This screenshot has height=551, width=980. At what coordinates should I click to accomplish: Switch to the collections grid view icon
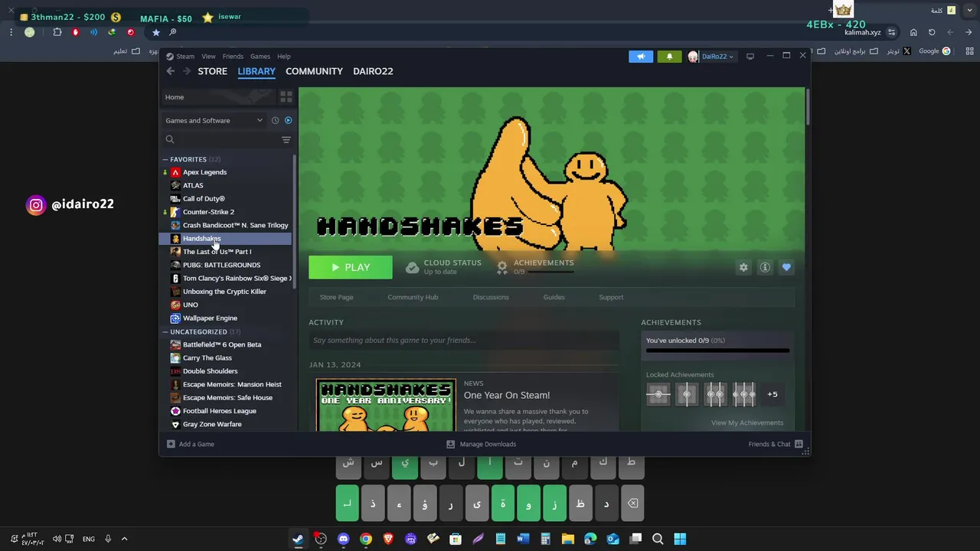pyautogui.click(x=286, y=97)
